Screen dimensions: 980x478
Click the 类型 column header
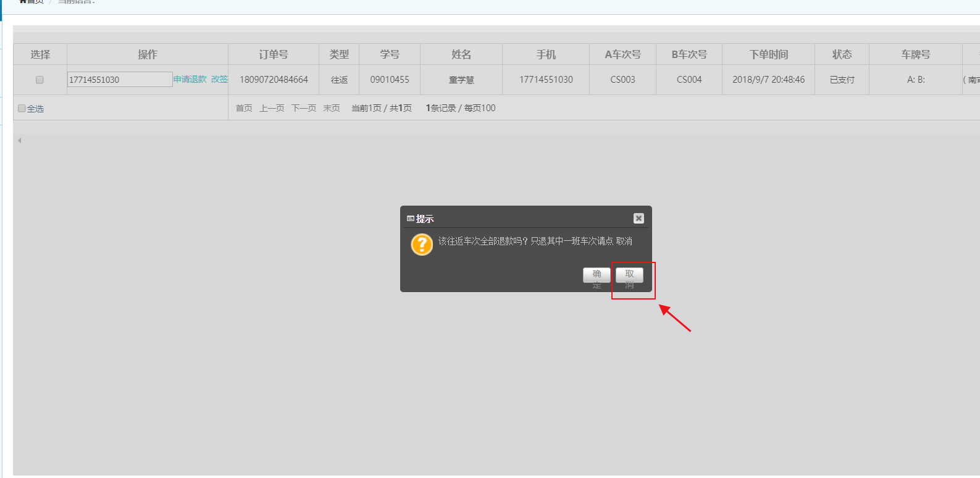coord(339,54)
